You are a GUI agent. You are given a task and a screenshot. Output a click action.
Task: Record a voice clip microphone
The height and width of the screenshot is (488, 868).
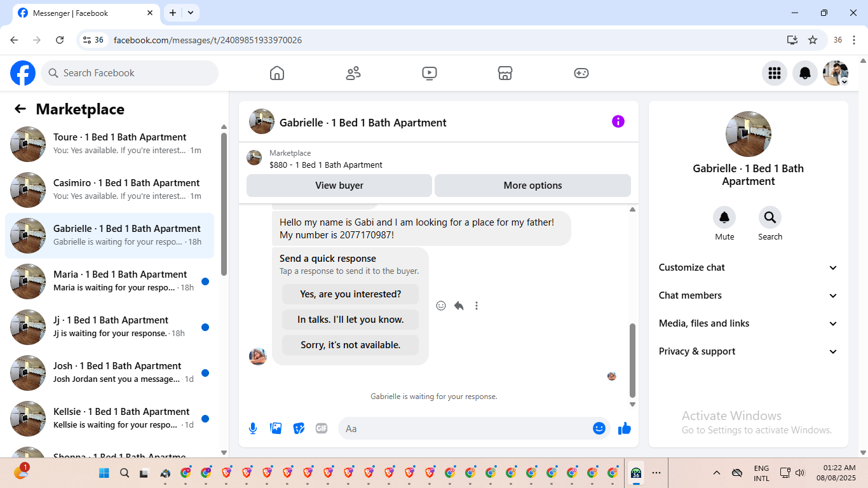click(x=253, y=428)
